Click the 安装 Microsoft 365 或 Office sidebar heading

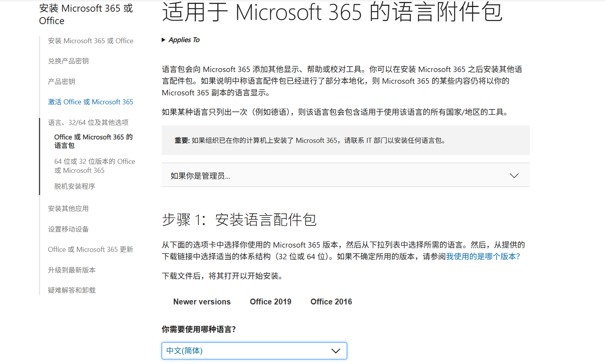(x=86, y=14)
